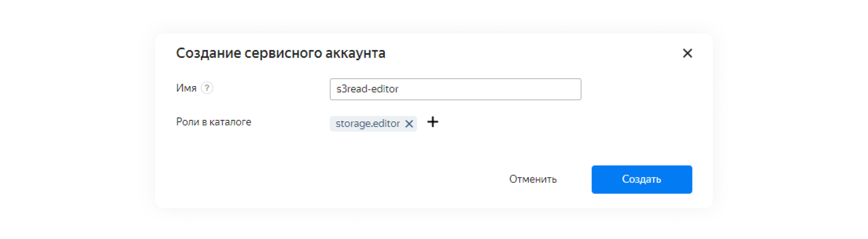Add a new catalog role with plus icon
Image resolution: width=868 pixels, height=239 pixels.
pos(432,122)
